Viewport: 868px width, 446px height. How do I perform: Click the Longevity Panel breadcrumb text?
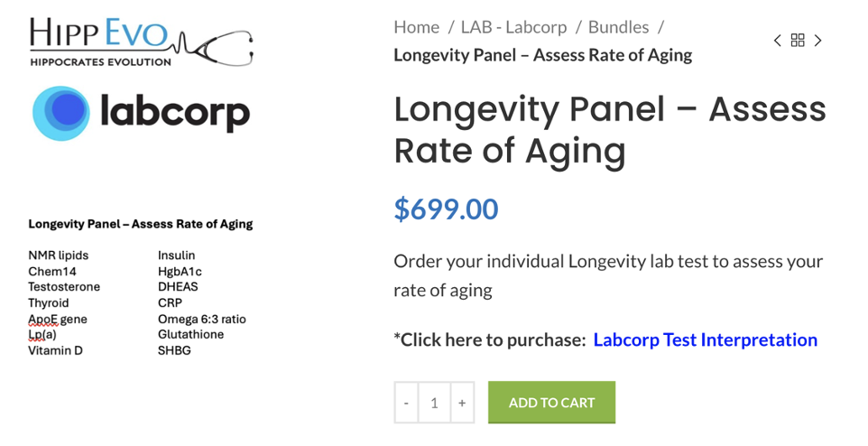pos(543,55)
